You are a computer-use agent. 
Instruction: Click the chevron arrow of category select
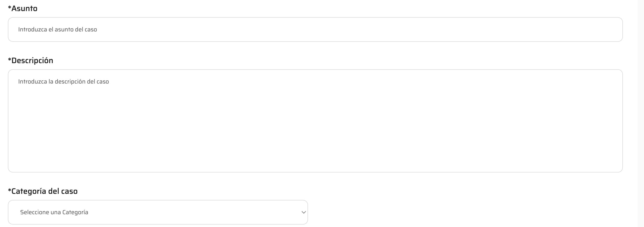click(304, 212)
